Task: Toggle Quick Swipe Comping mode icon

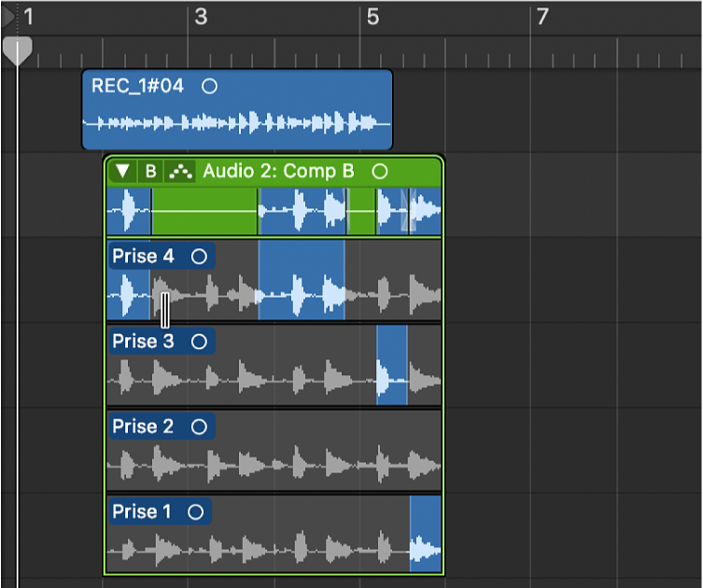Action: (x=180, y=171)
